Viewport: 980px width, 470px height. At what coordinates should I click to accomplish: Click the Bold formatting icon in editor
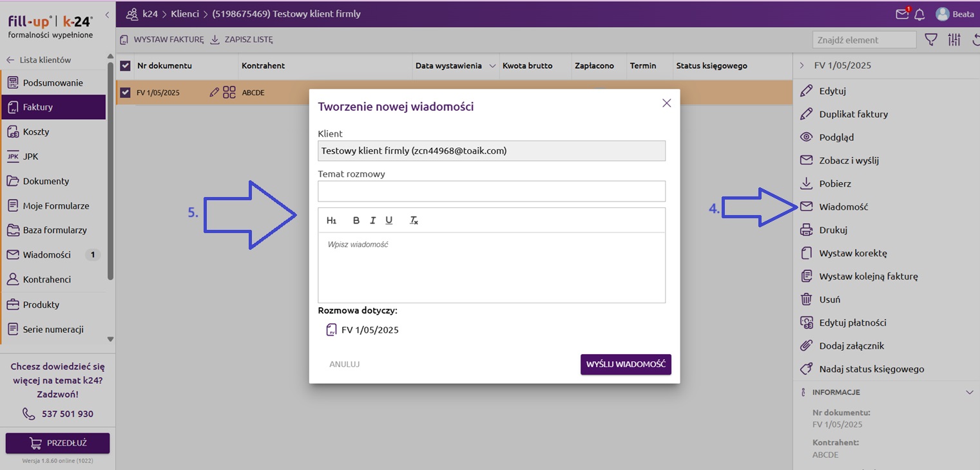356,220
